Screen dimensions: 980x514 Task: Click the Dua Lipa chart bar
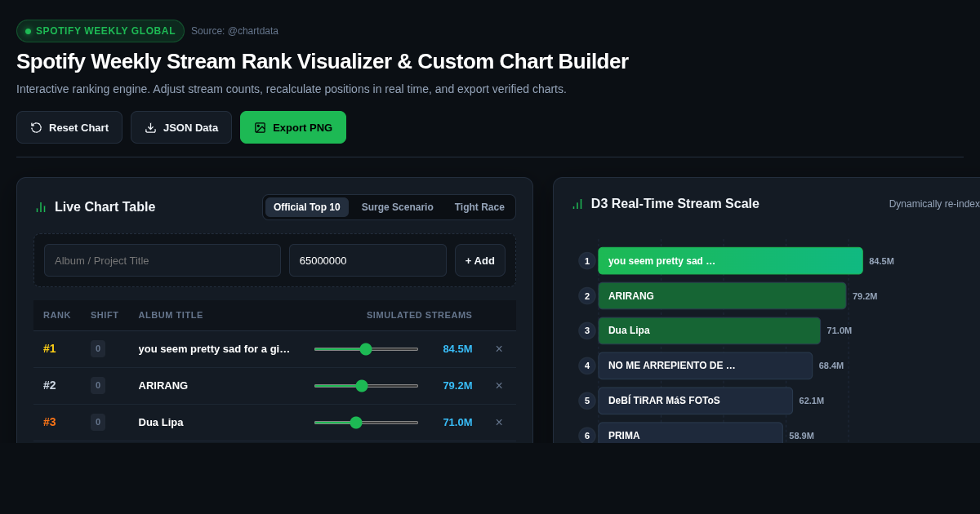click(x=709, y=330)
